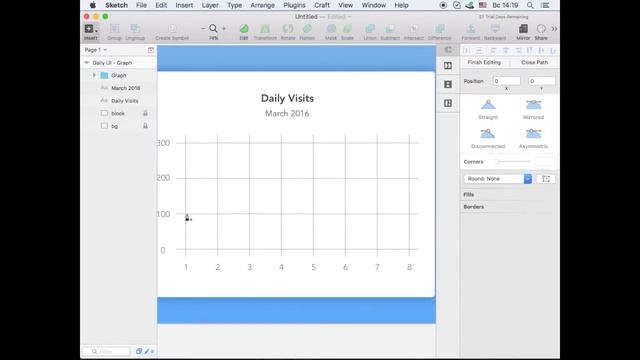640x360 pixels.
Task: Click the last alignment icon in inspector
Action: click(x=553, y=50)
